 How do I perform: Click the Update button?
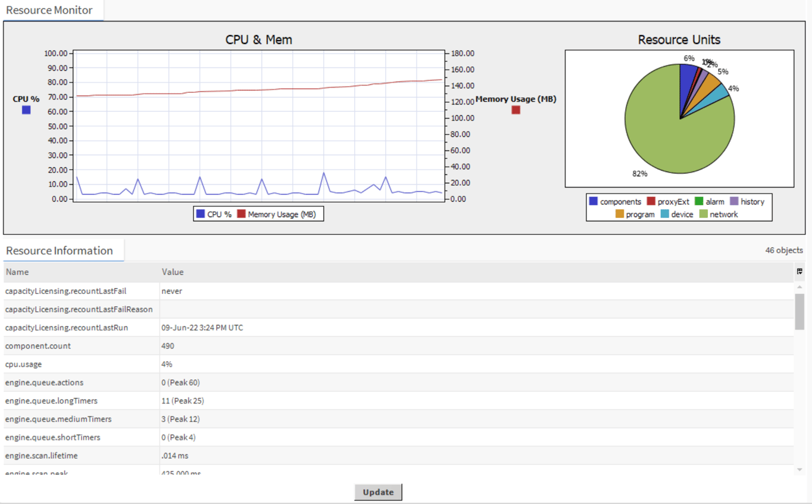pyautogui.click(x=378, y=492)
